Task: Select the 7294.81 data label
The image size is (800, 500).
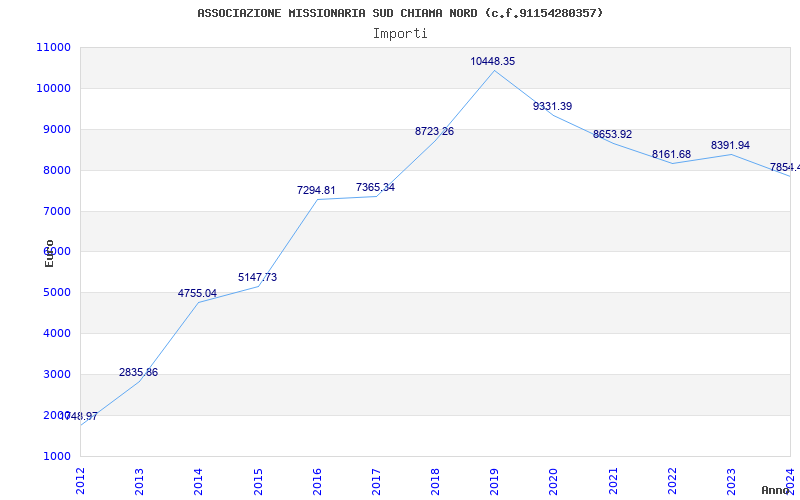Action: click(316, 190)
